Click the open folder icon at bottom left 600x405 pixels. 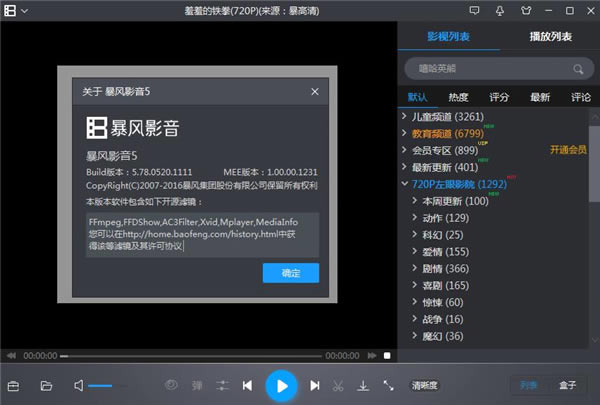point(46,385)
